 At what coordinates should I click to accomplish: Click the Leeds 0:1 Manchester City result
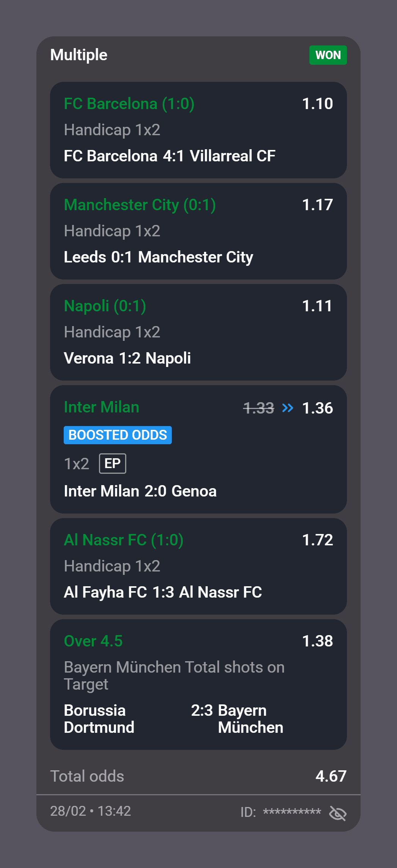(x=159, y=257)
